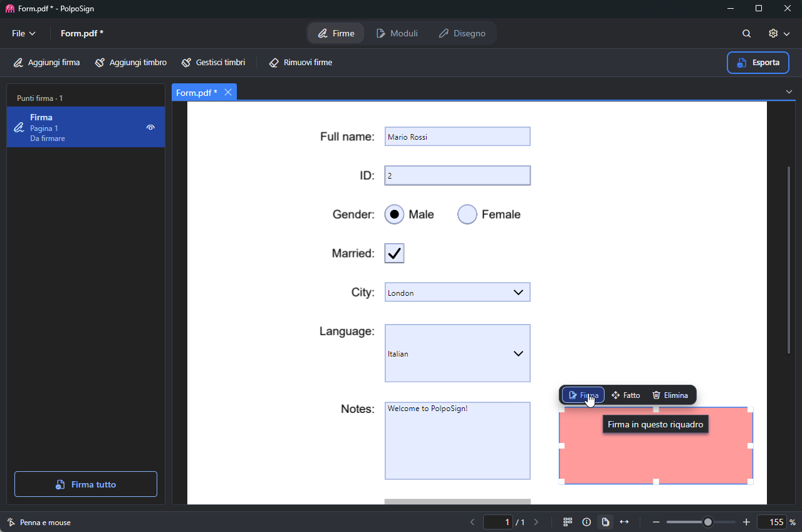This screenshot has width=802, height=532.
Task: Open the City dropdown showing London
Action: click(x=457, y=292)
